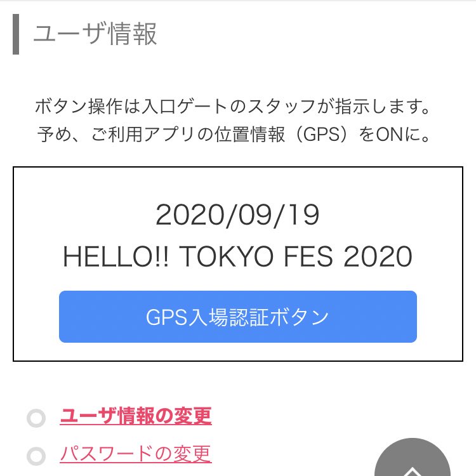Click the bullet circle beside パスワードの変更
This screenshot has height=476, width=476.
(37, 456)
